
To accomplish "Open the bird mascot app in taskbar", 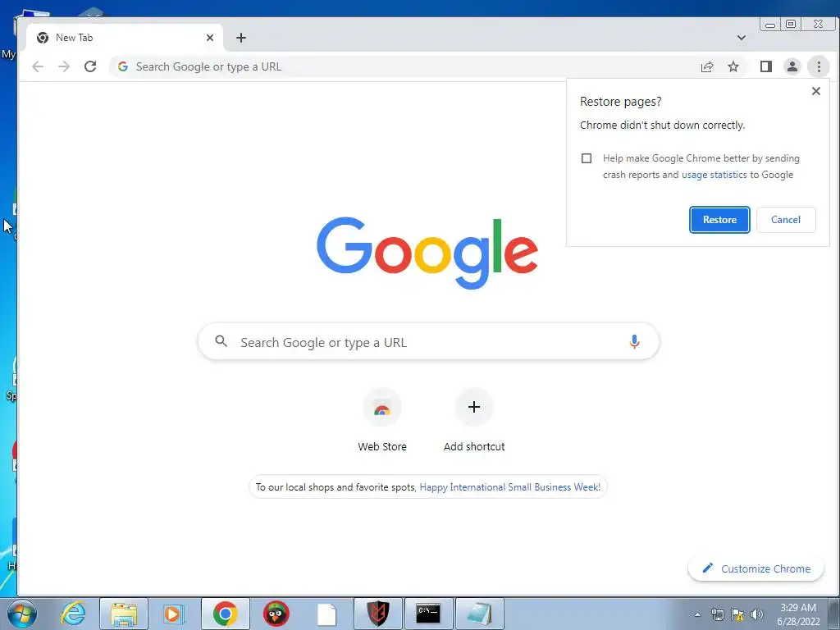I will (x=276, y=614).
